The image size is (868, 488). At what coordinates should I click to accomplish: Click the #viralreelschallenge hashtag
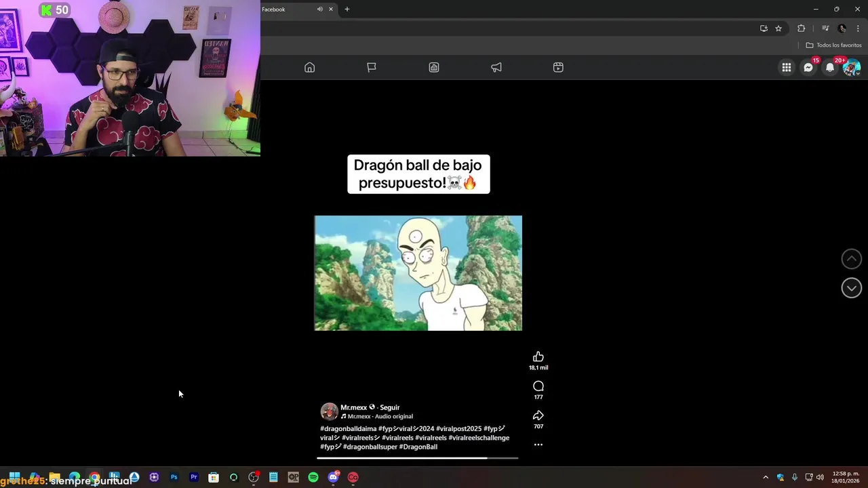(x=479, y=438)
